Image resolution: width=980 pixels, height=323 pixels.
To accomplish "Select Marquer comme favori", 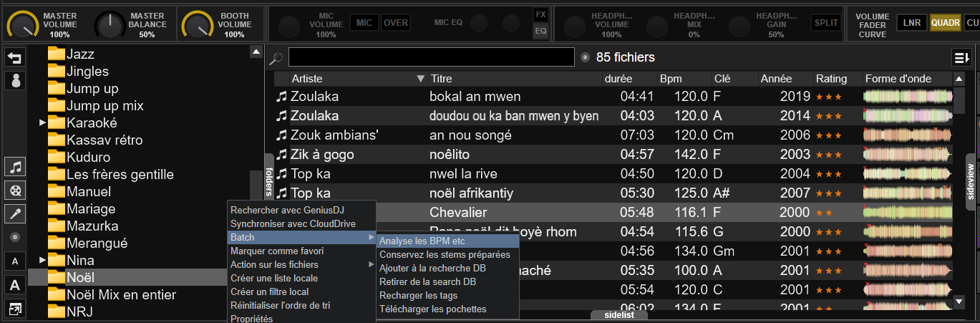I will point(301,251).
